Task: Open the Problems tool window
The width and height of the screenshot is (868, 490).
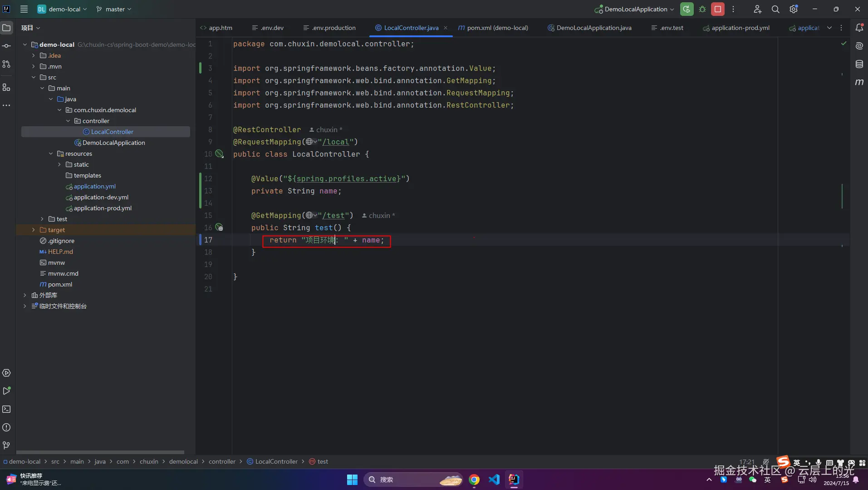Action: [x=6, y=427]
